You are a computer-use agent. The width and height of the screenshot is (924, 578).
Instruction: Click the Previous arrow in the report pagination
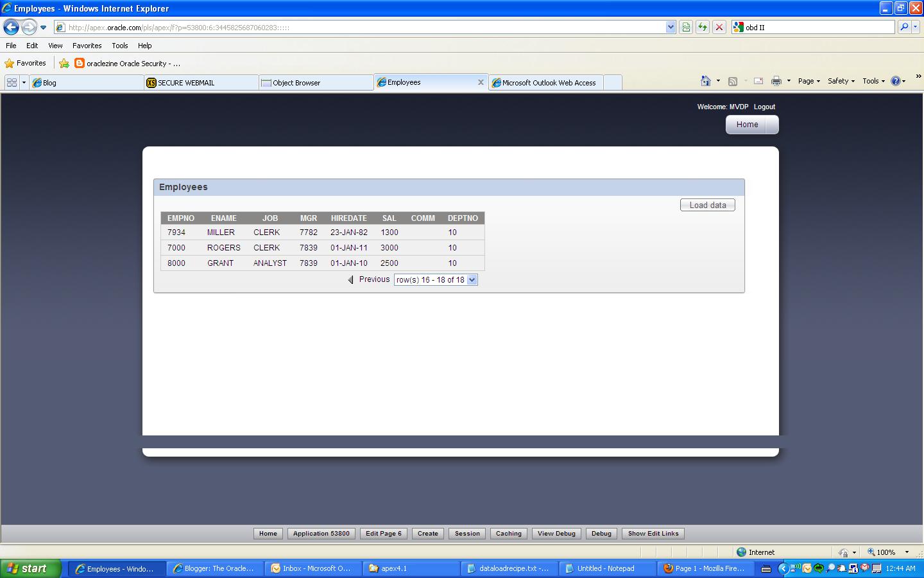350,279
